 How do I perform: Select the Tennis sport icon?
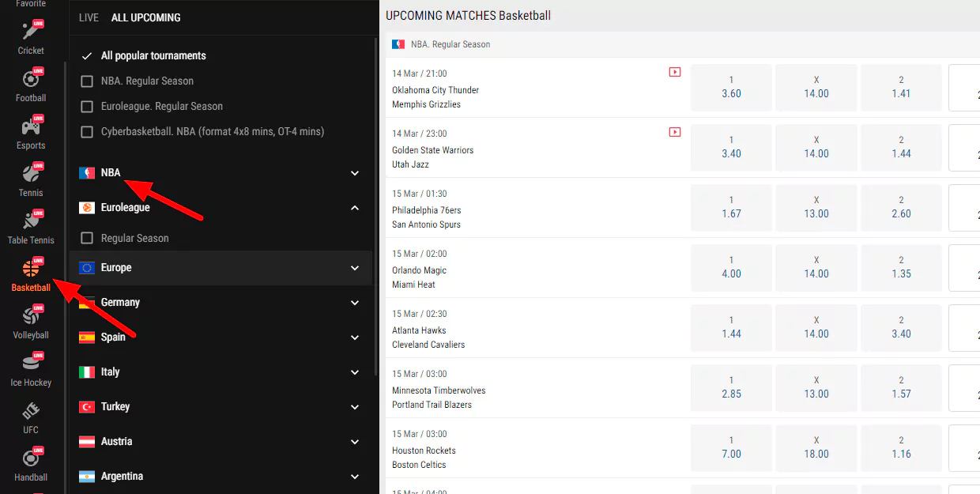31,176
